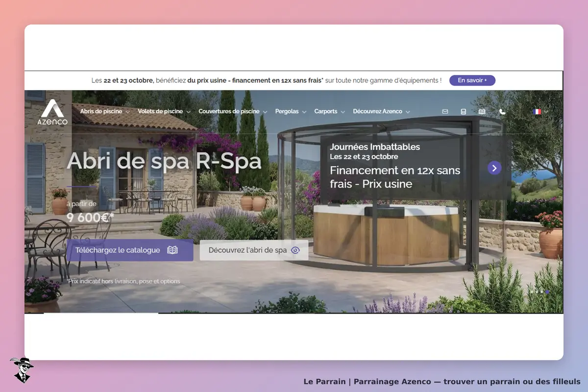Open the language selector chevron

click(x=546, y=112)
